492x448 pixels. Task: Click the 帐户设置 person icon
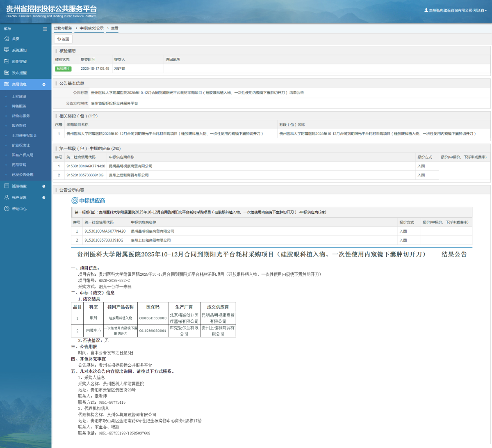(x=7, y=197)
